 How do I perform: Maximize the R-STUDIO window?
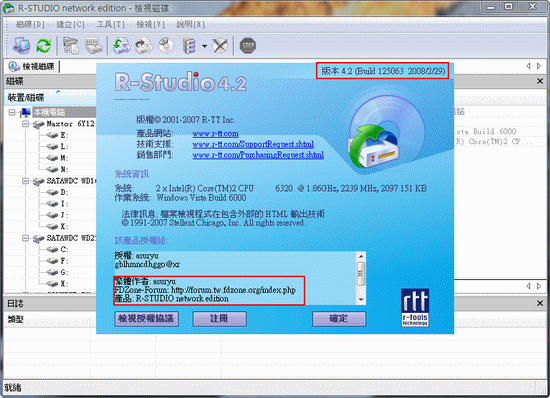509,6
